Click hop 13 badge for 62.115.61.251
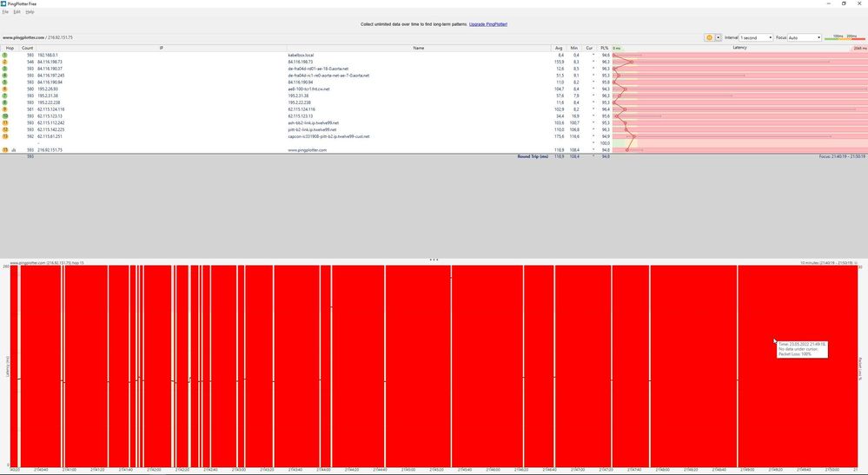Screen dimensions: 868x475 [5, 136]
